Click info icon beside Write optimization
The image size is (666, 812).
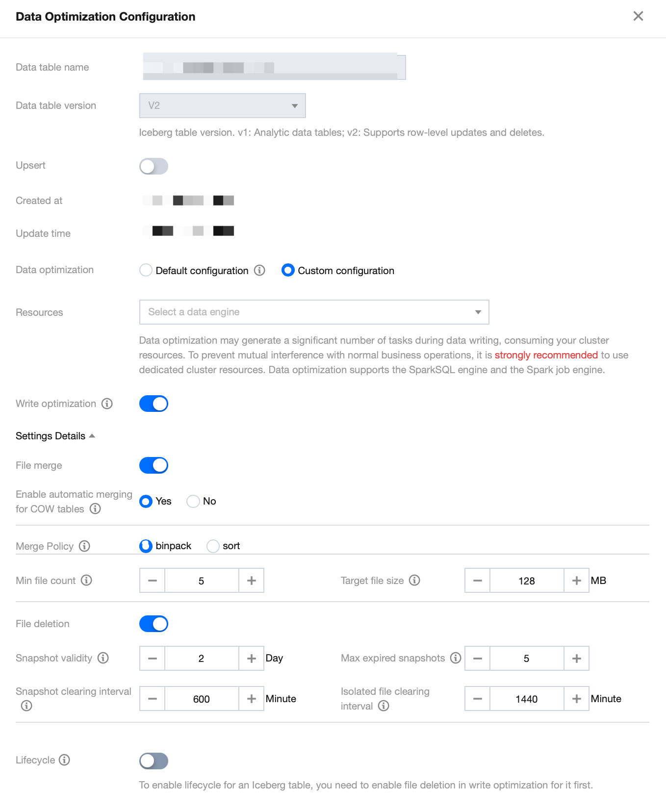point(107,404)
